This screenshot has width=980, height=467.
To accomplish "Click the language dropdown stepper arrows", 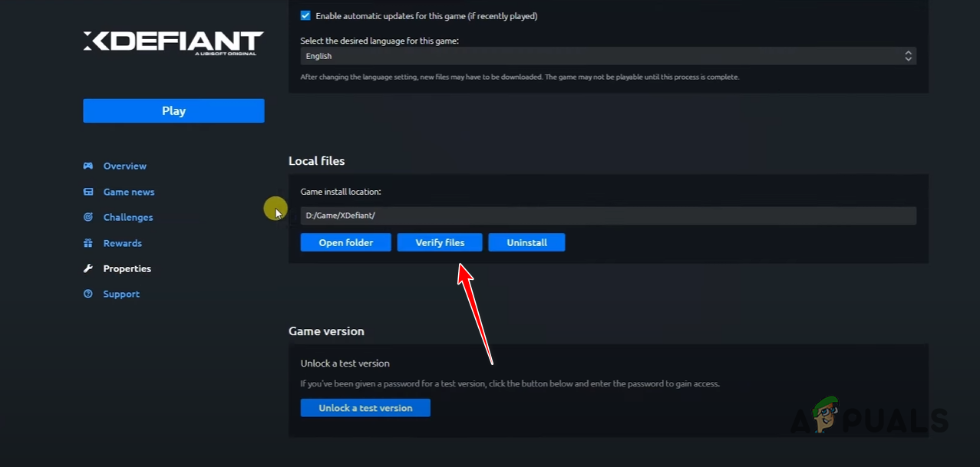I will pyautogui.click(x=908, y=56).
